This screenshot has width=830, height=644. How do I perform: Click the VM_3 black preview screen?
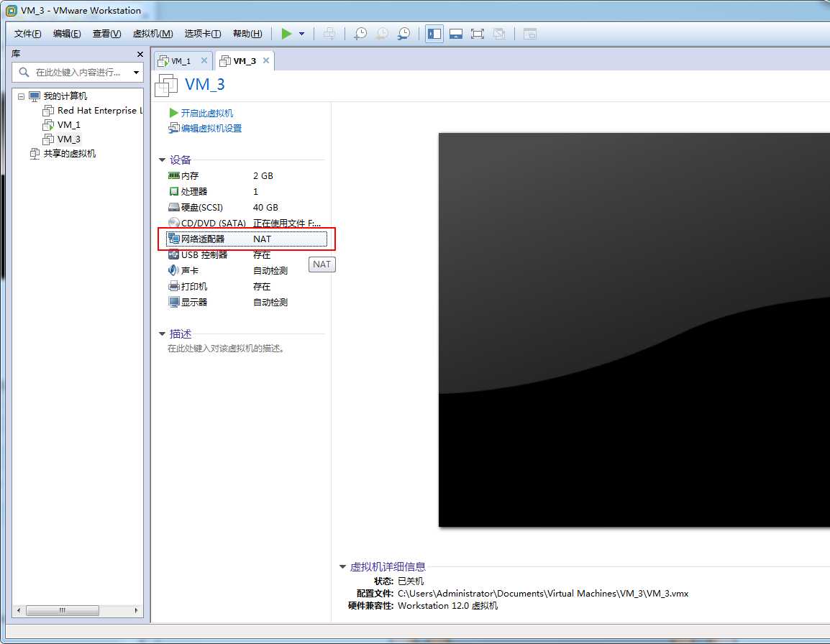(x=634, y=330)
